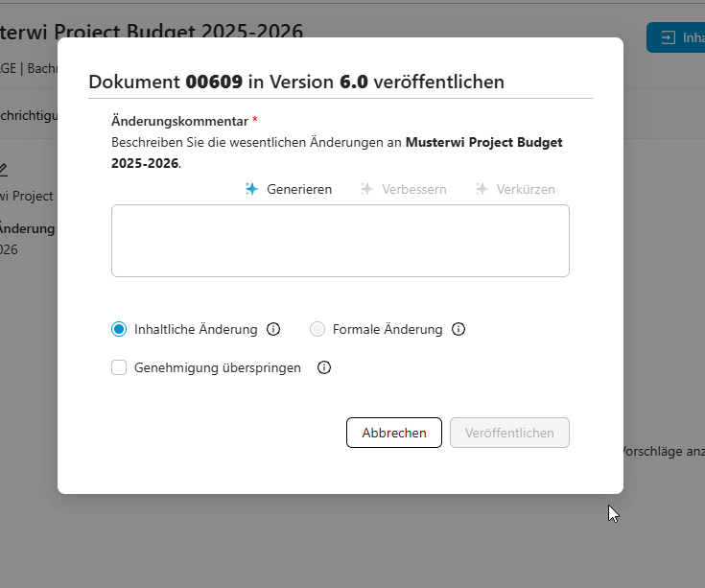
Task: Show info for Formale Änderung
Action: click(458, 329)
